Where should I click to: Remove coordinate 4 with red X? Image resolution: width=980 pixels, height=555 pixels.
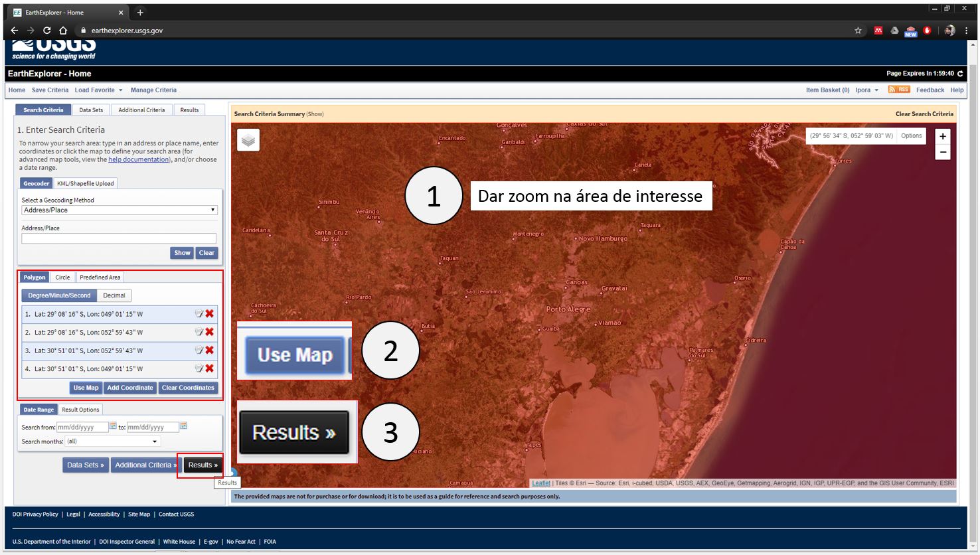pos(210,368)
